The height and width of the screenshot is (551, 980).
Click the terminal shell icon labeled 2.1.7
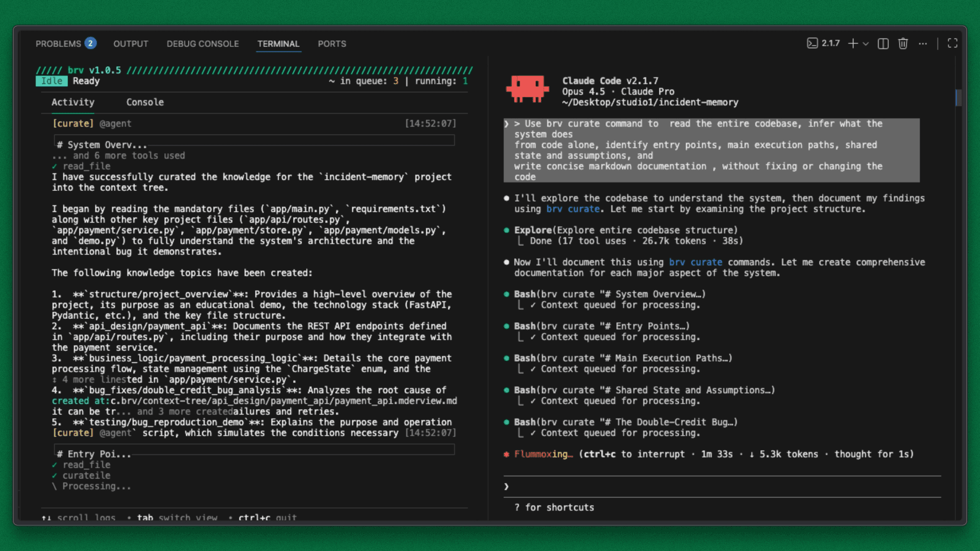coord(812,43)
